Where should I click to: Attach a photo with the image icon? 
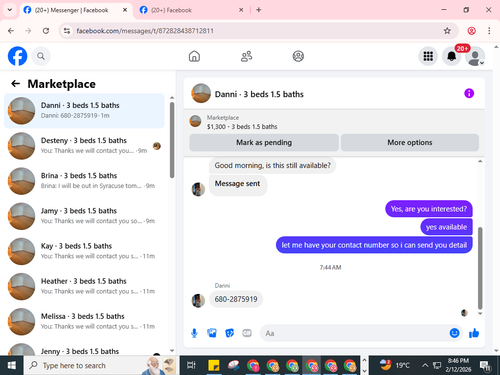point(212,333)
